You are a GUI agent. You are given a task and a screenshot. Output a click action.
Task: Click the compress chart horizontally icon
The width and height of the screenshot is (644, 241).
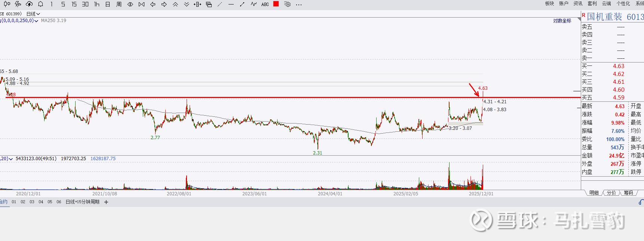[x=141, y=4]
